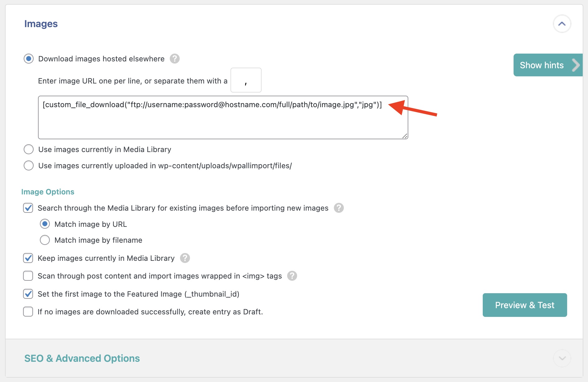Viewport: 588px width, 382px height.
Task: Uncheck Keep images currently in Media Library
Action: 28,258
